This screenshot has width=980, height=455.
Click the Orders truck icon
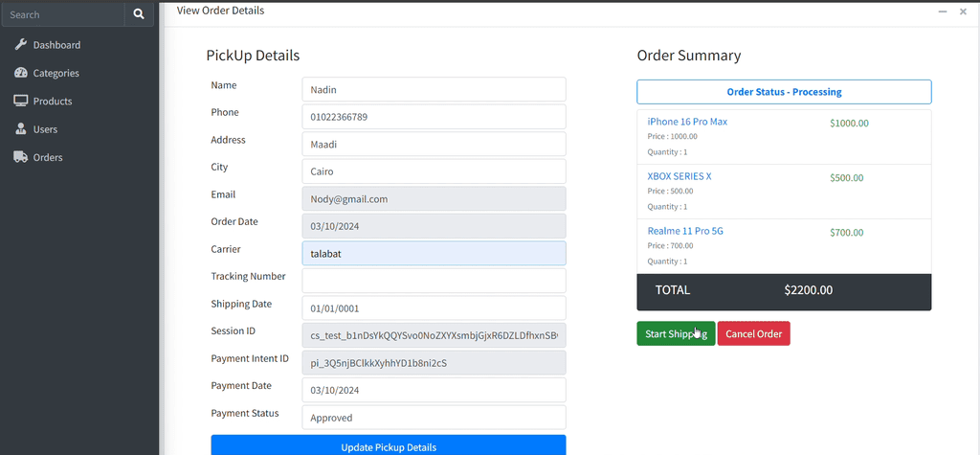[20, 157]
